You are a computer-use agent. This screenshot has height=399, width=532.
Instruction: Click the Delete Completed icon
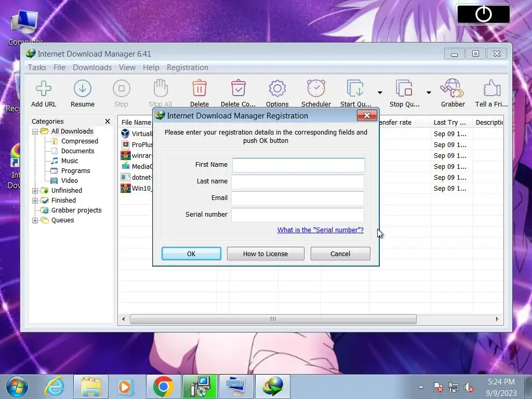pyautogui.click(x=238, y=88)
